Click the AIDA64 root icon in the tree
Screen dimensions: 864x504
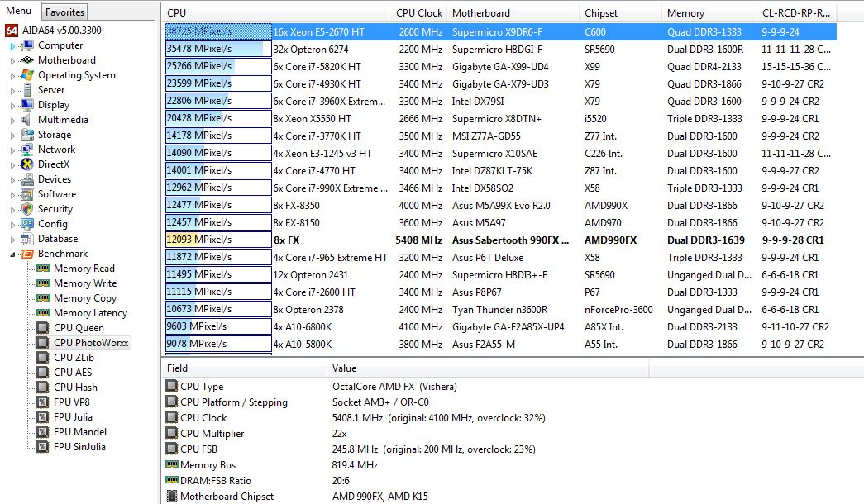tap(12, 31)
